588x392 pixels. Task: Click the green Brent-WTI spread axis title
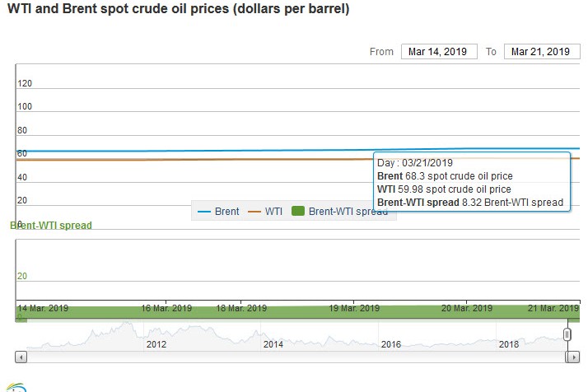[x=51, y=226]
